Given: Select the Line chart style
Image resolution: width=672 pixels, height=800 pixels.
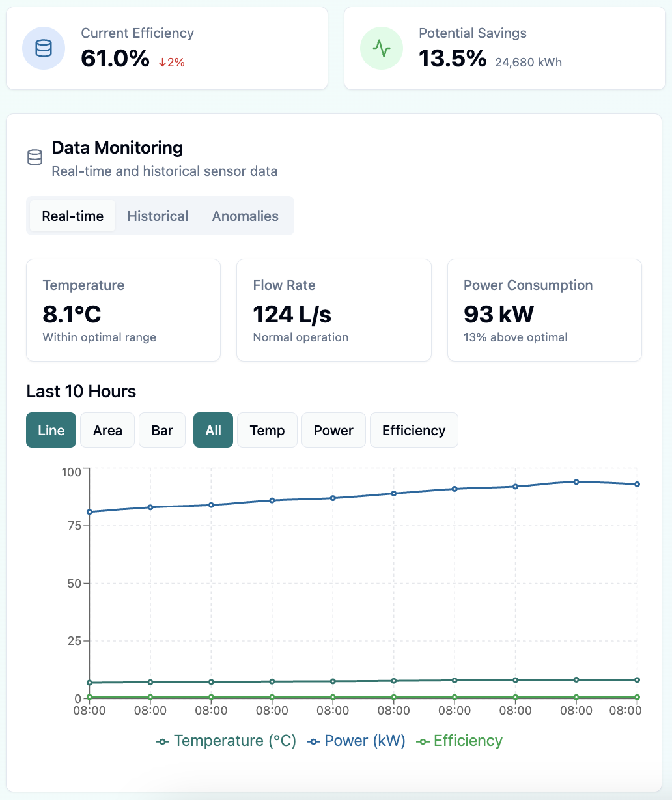Looking at the screenshot, I should click(x=51, y=430).
